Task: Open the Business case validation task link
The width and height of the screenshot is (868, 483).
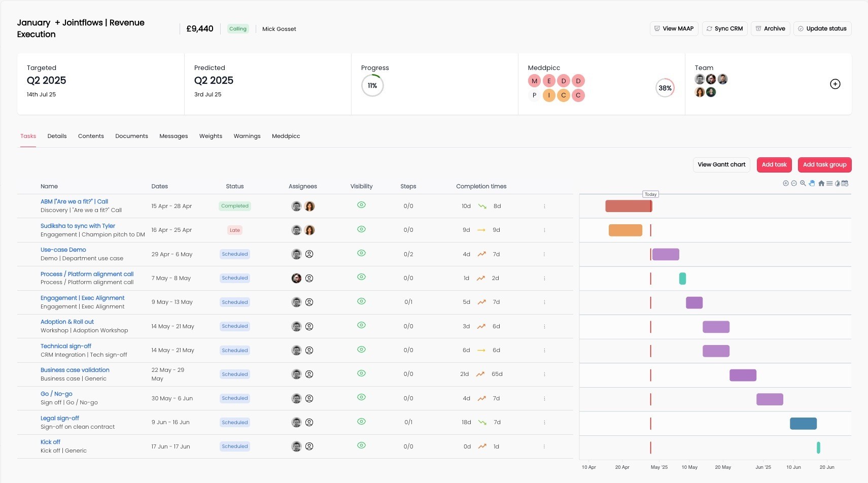Action: (75, 370)
